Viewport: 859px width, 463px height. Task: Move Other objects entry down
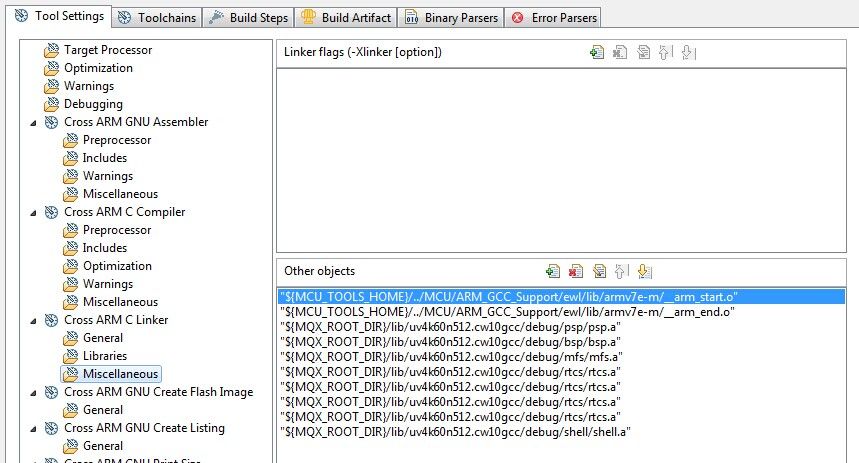(644, 271)
